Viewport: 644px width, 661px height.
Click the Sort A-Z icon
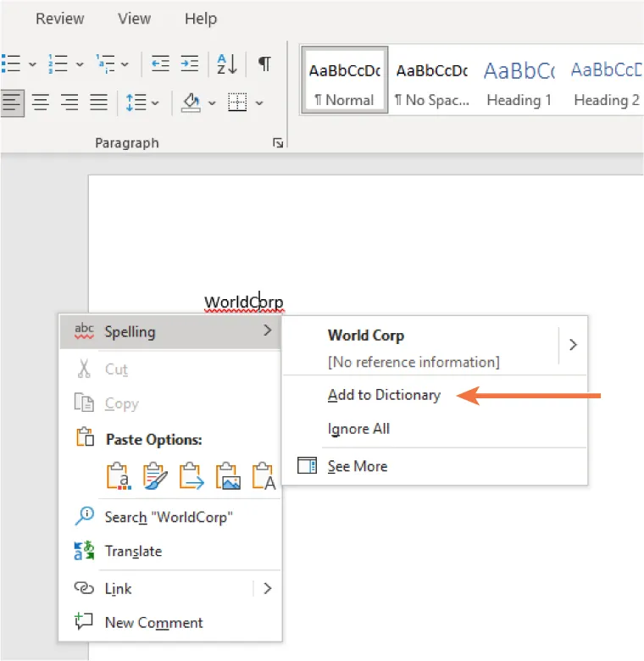click(x=227, y=64)
